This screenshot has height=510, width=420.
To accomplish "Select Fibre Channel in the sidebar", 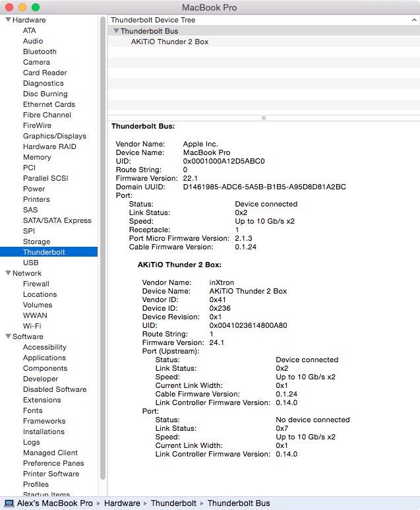I will [x=47, y=115].
